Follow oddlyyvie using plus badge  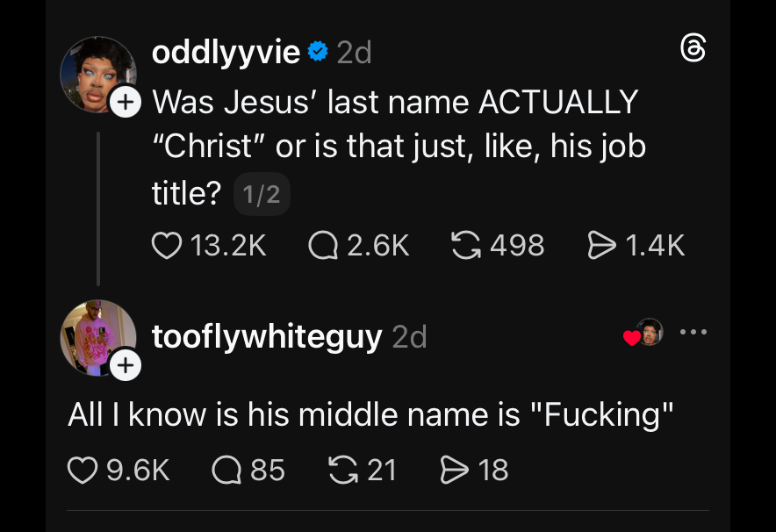pyautogui.click(x=125, y=102)
